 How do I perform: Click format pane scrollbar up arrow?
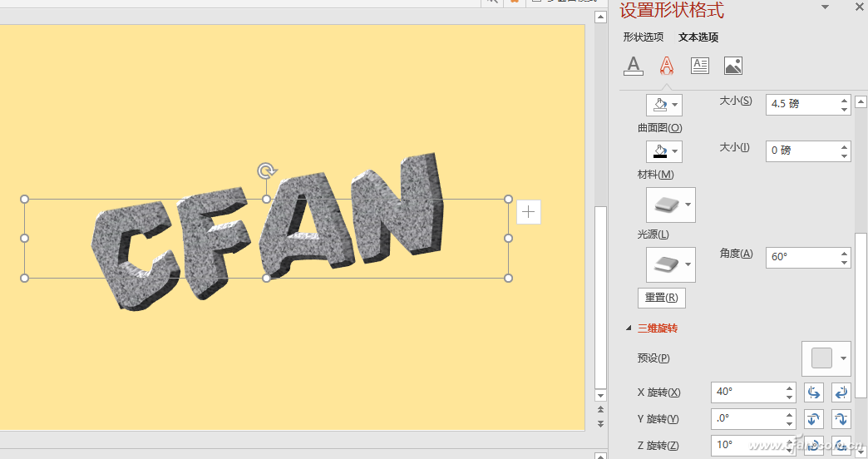point(861,101)
